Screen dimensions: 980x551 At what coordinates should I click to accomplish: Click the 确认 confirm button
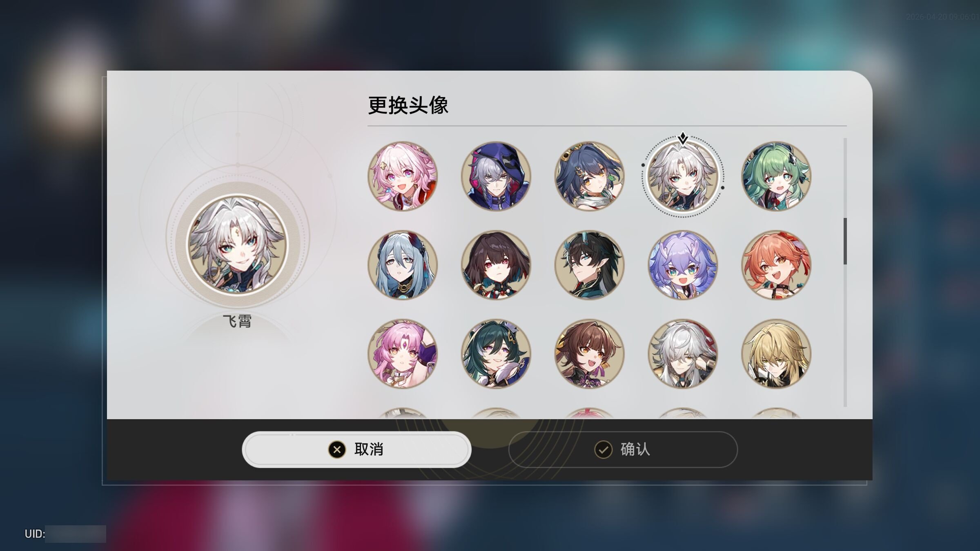(x=623, y=449)
